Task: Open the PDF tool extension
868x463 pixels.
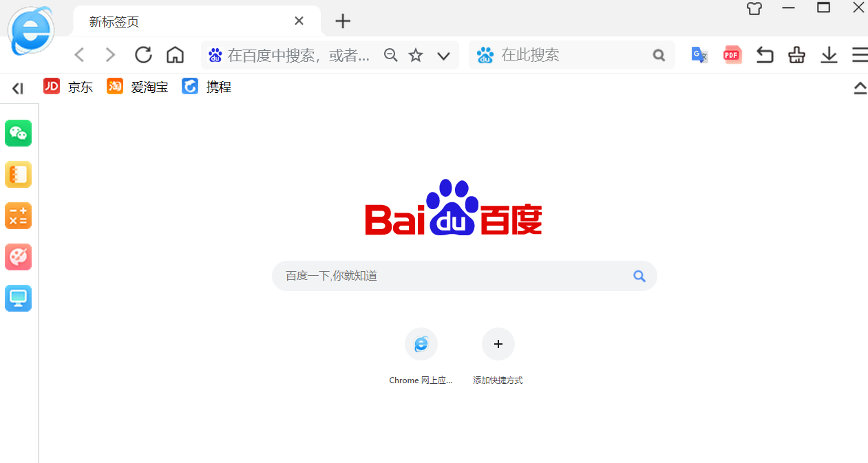Action: [x=732, y=55]
